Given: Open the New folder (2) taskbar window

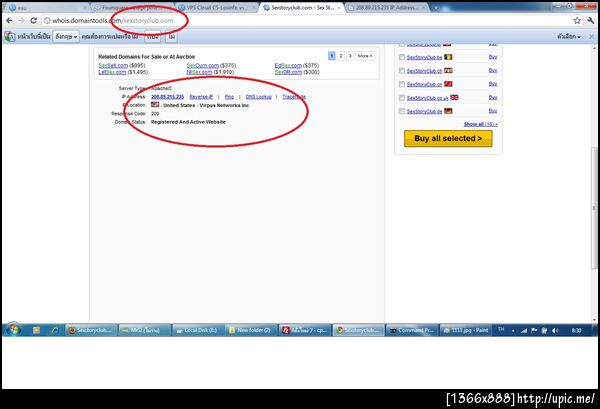Looking at the screenshot, I should pos(250,330).
